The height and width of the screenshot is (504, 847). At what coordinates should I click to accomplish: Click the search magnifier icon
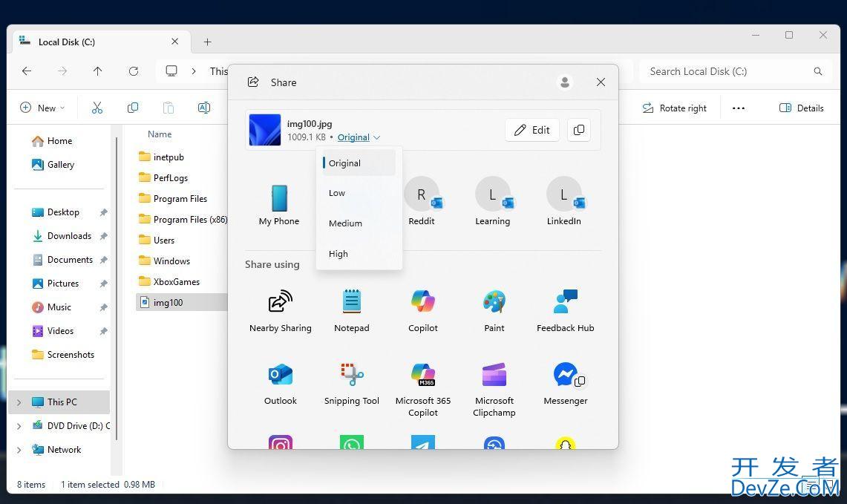[818, 71]
